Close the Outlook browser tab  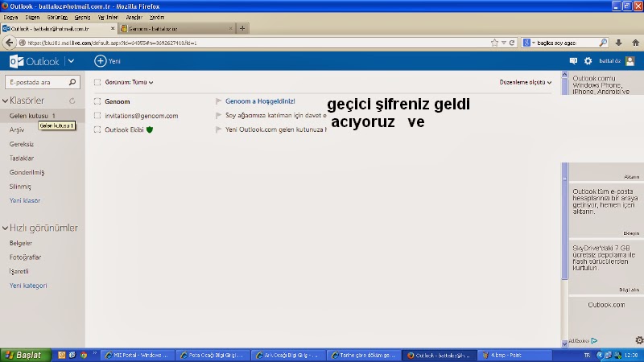tap(113, 28)
